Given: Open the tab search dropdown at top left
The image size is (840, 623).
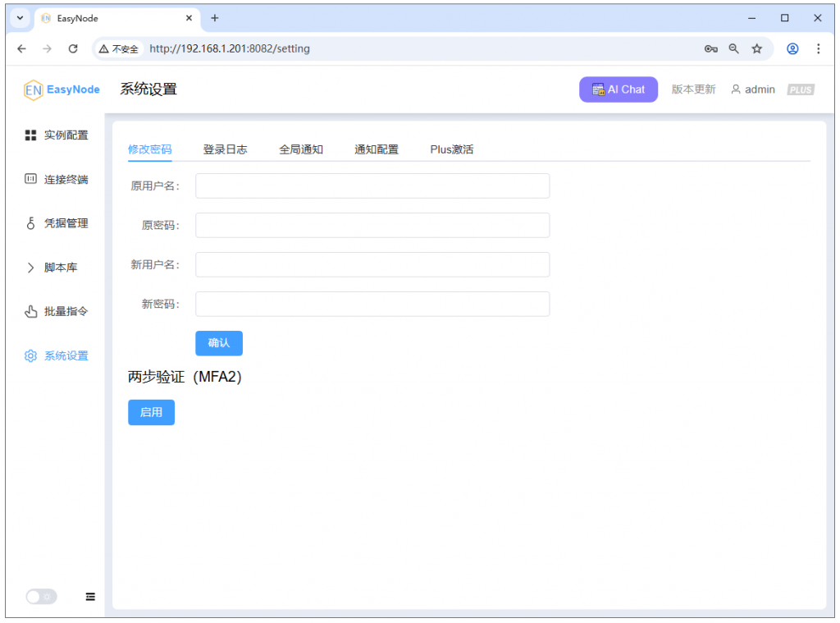Looking at the screenshot, I should pyautogui.click(x=18, y=18).
